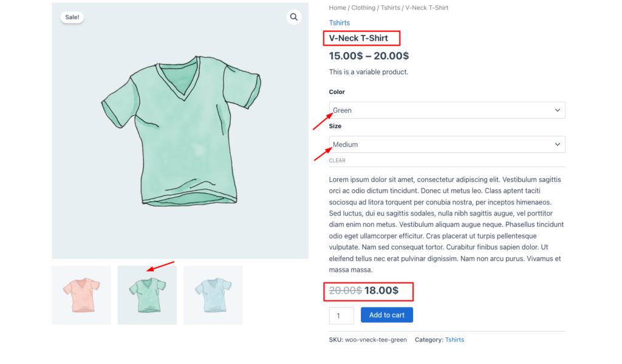Open the Color dropdown
622x364 pixels.
click(x=447, y=110)
